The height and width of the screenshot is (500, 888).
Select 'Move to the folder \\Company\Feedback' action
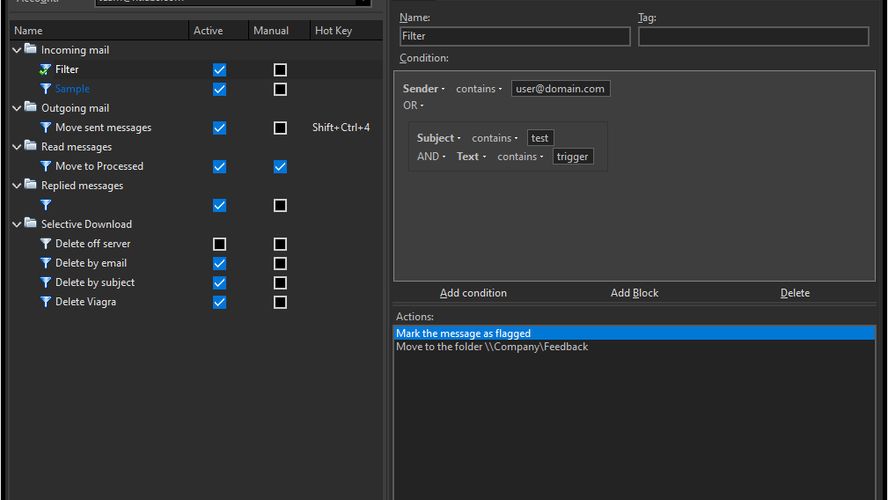tap(492, 347)
